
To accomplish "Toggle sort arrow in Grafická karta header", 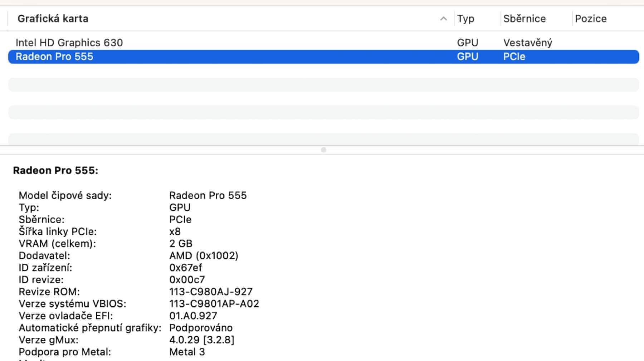I will pyautogui.click(x=443, y=19).
